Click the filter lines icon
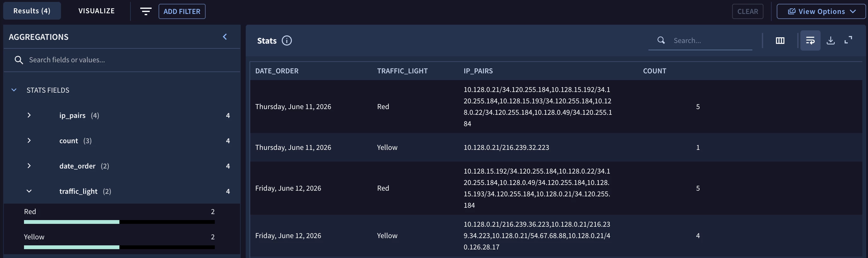The height and width of the screenshot is (258, 868). coord(146,11)
